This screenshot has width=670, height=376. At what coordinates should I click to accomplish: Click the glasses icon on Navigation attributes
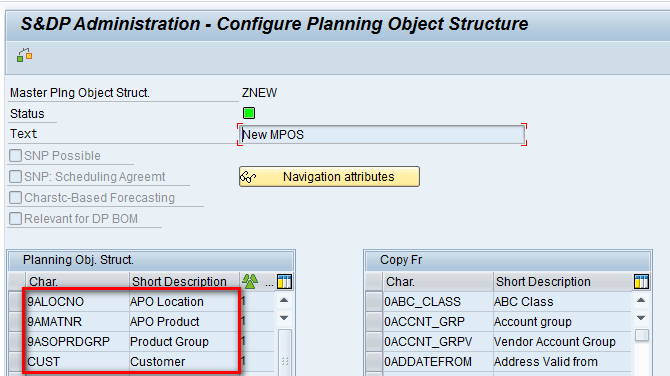pos(248,177)
